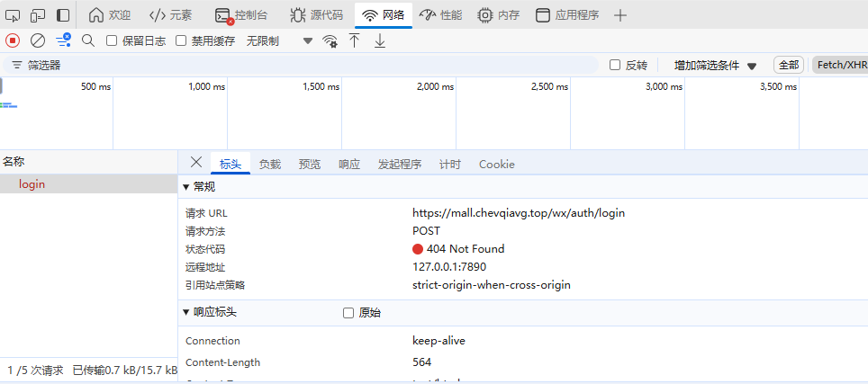The height and width of the screenshot is (384, 868).
Task: Open the 增加筛选条件 dropdown
Action: (715, 65)
